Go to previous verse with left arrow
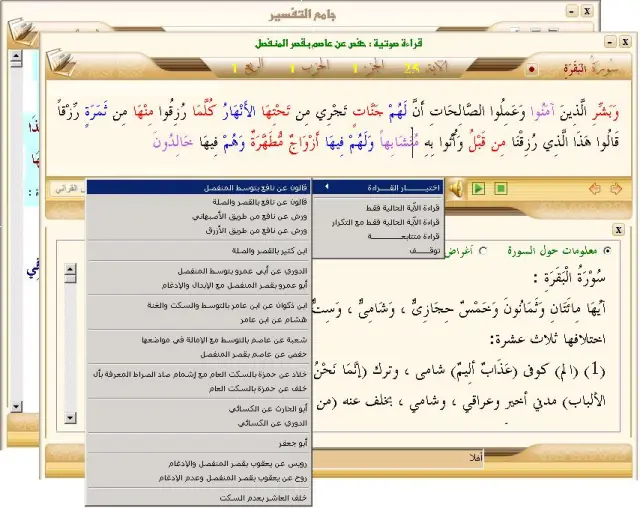Image resolution: width=640 pixels, height=508 pixels. (595, 189)
